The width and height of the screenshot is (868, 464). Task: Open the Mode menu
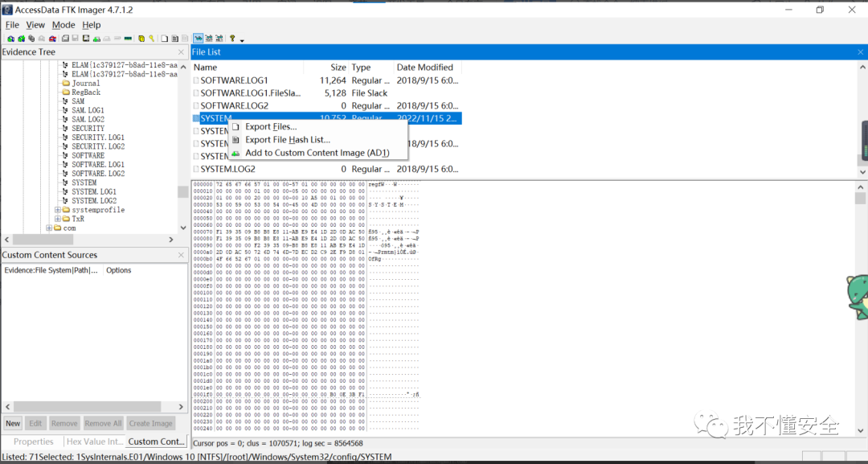click(x=63, y=25)
